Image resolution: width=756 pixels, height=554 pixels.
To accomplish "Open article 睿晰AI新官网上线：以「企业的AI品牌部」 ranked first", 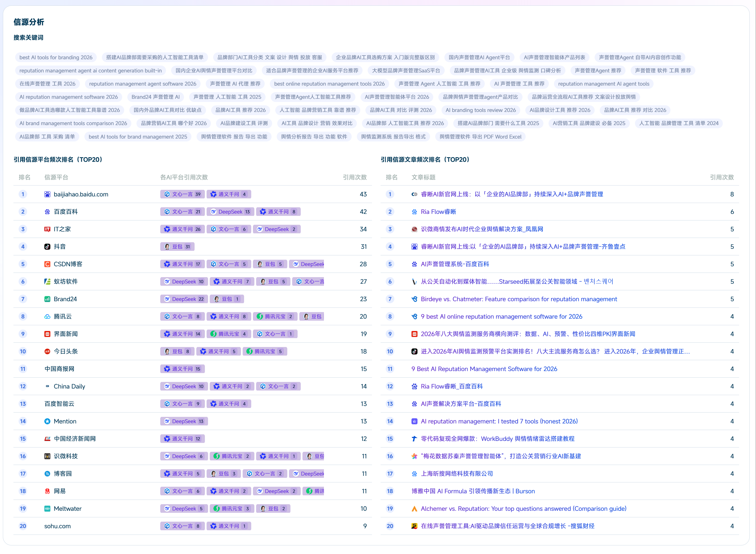I will [512, 194].
